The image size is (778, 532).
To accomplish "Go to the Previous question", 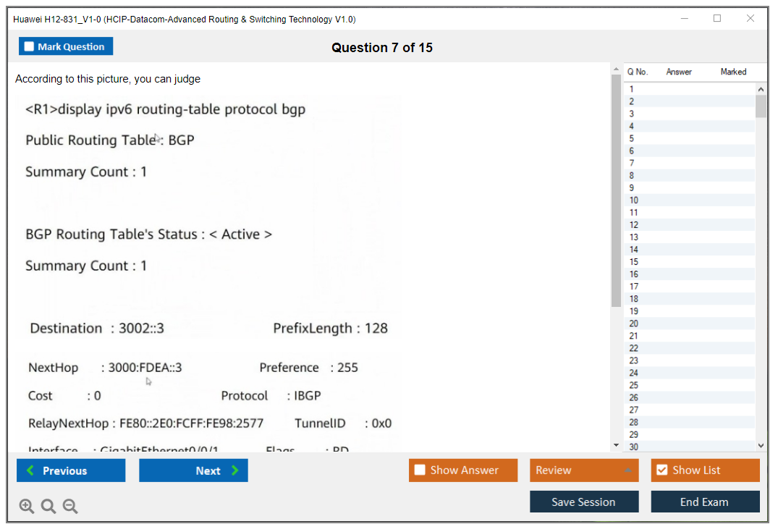I will tap(71, 470).
